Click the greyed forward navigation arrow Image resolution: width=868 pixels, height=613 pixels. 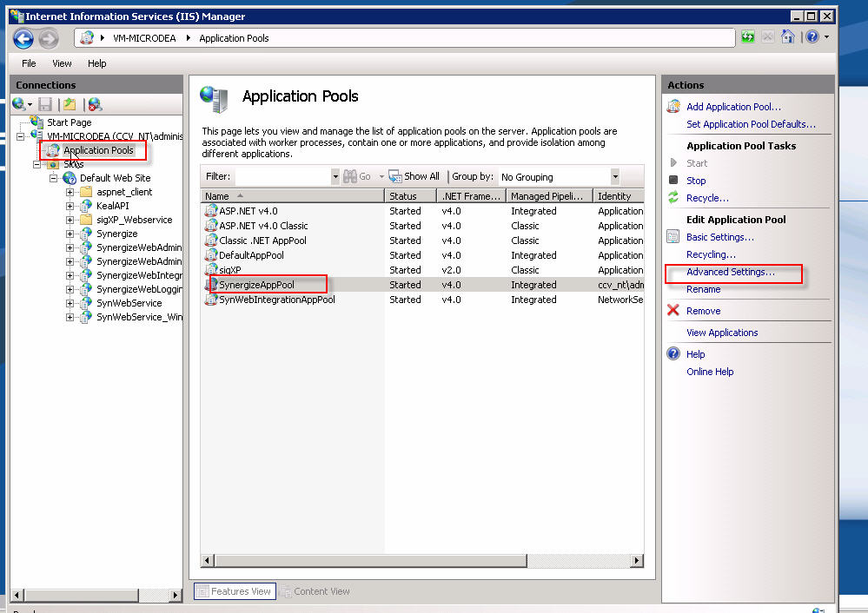click(x=49, y=38)
